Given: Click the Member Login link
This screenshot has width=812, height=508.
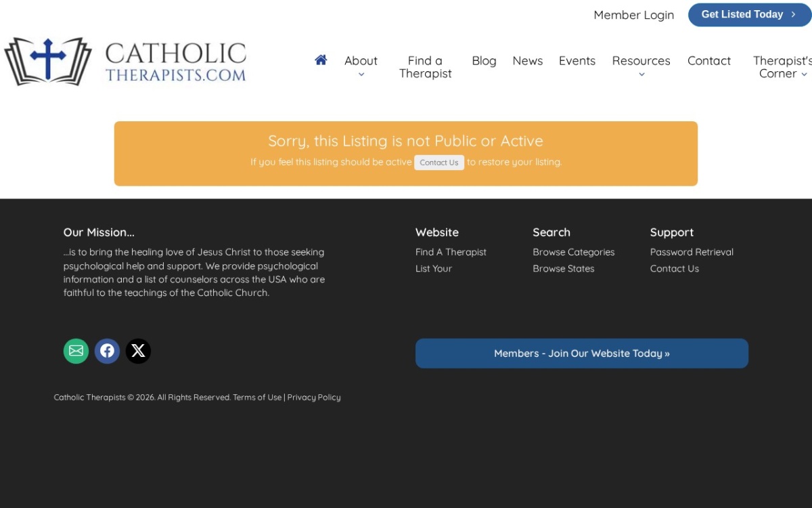Looking at the screenshot, I should [x=634, y=15].
